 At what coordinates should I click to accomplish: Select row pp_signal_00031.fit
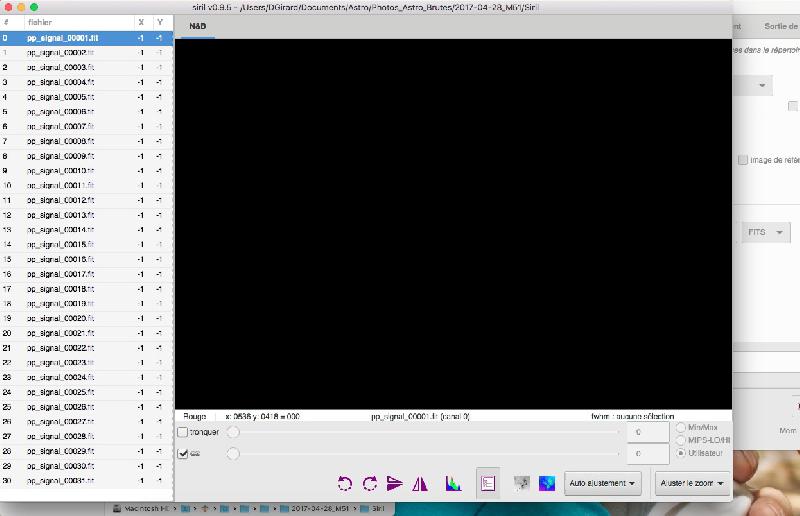tap(86, 481)
